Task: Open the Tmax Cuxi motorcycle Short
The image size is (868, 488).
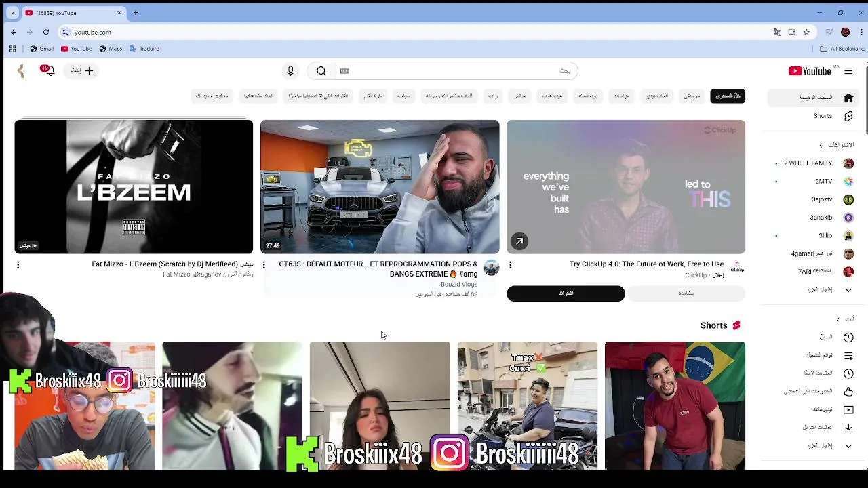Action: [x=528, y=405]
